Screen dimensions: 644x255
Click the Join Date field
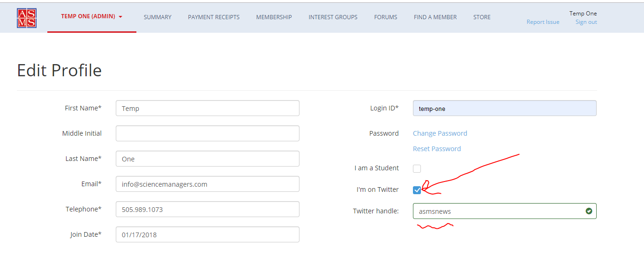coord(208,234)
